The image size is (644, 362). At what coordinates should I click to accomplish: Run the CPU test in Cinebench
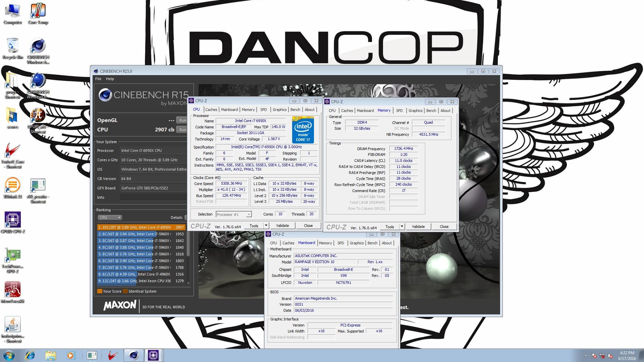point(182,130)
